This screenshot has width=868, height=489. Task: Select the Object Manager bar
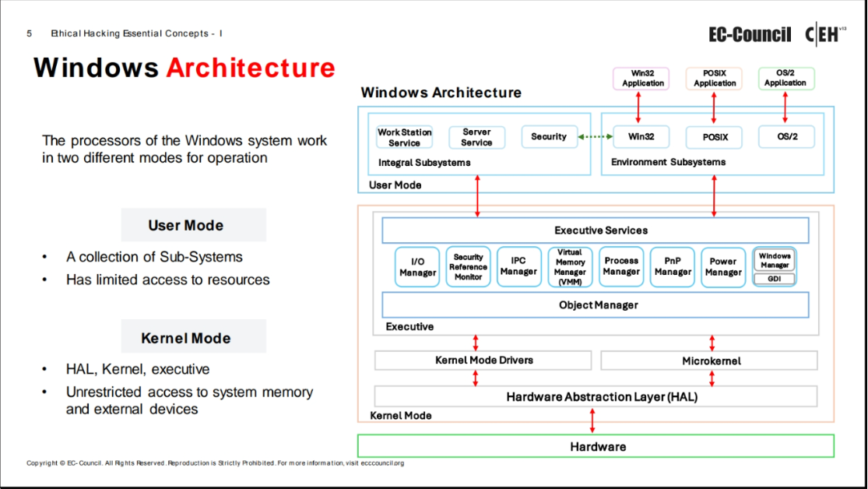click(595, 305)
